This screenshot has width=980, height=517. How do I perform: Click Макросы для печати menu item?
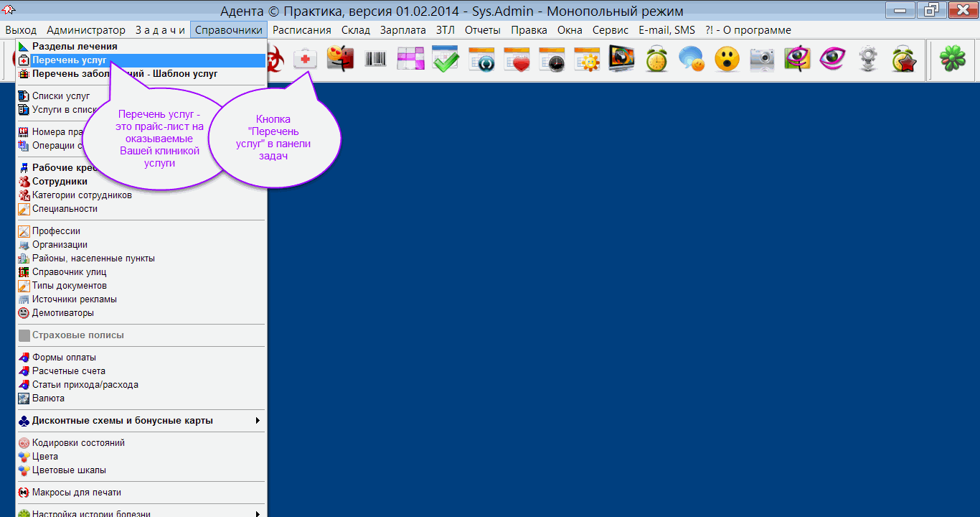(76, 493)
